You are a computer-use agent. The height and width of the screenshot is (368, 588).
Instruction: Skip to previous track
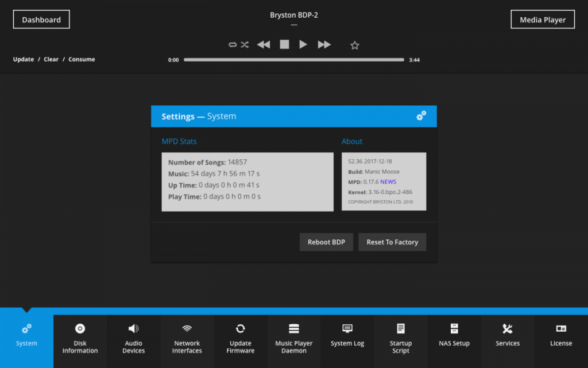point(264,45)
